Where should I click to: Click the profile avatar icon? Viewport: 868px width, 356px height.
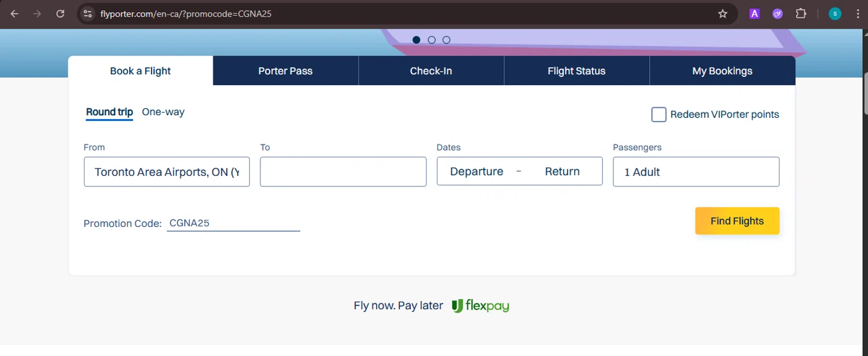tap(834, 14)
